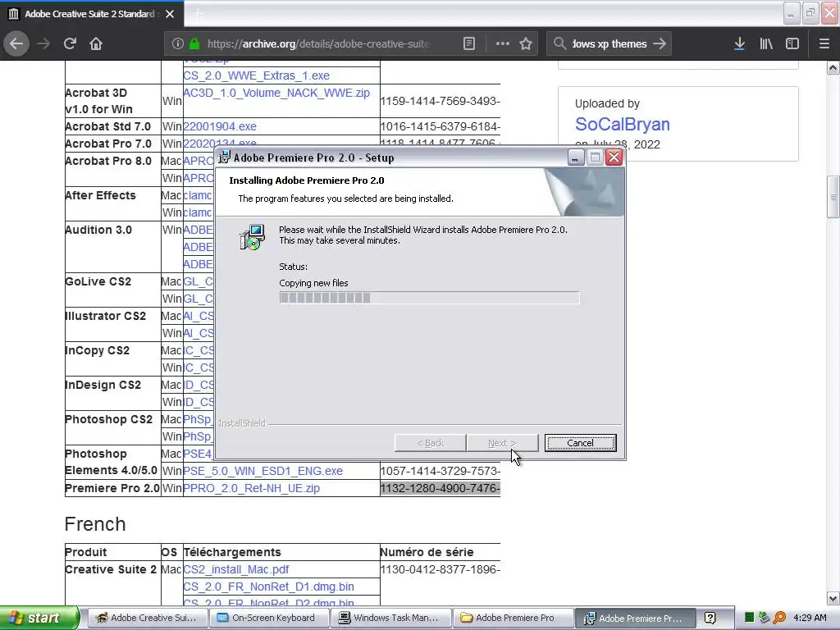Bookmark this page with the star icon

526,43
